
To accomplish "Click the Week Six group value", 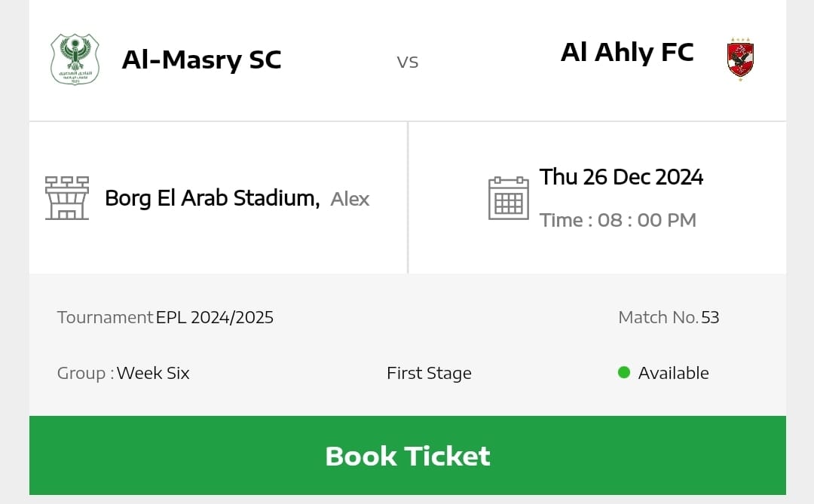I will pos(153,373).
